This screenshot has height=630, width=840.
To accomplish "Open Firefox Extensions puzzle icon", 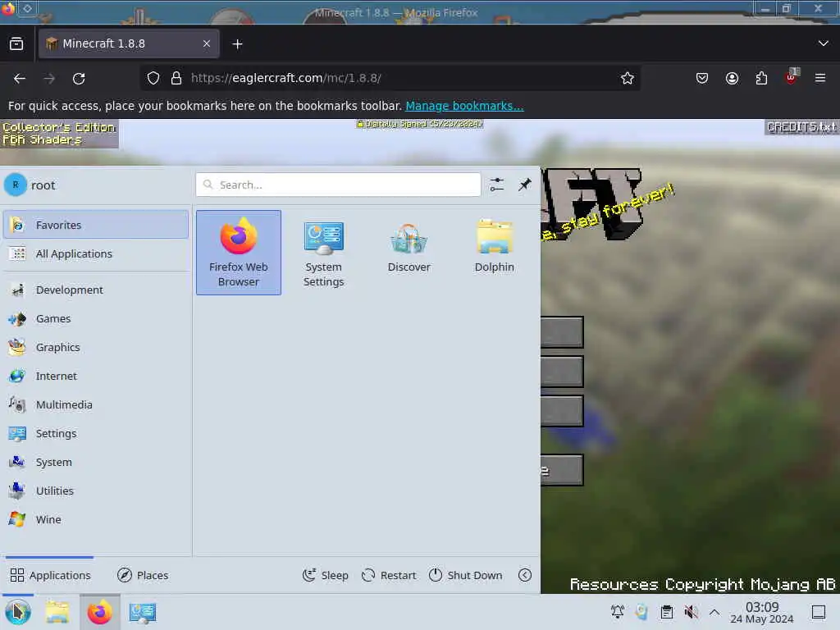I will tap(761, 78).
